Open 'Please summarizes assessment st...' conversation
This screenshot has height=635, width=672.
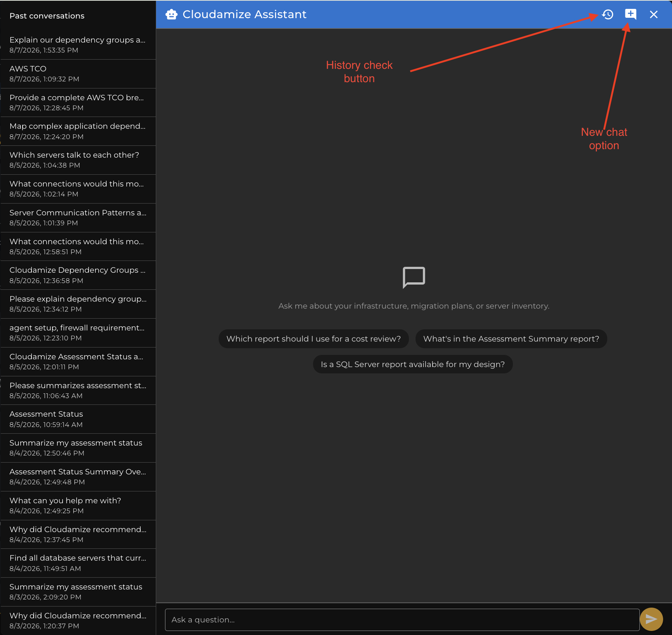(78, 390)
